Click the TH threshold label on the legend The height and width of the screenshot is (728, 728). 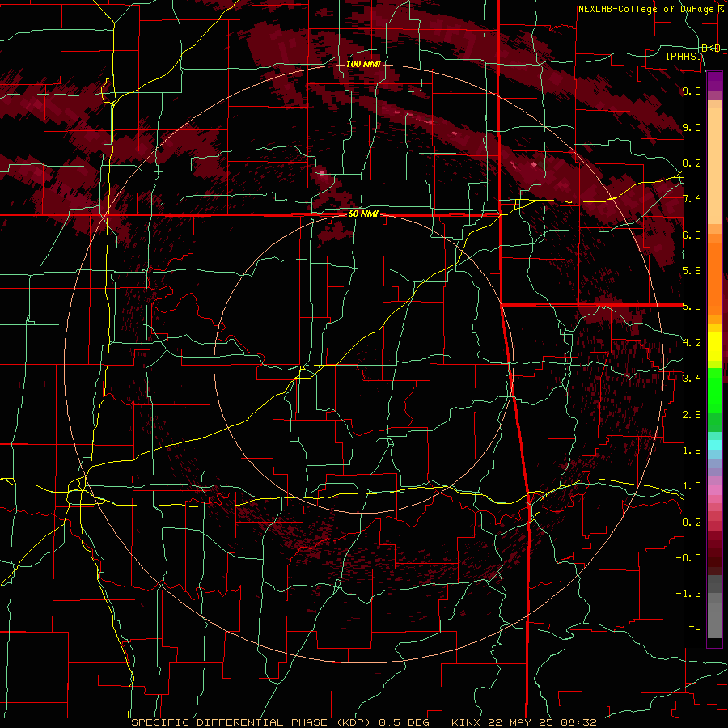(x=695, y=629)
